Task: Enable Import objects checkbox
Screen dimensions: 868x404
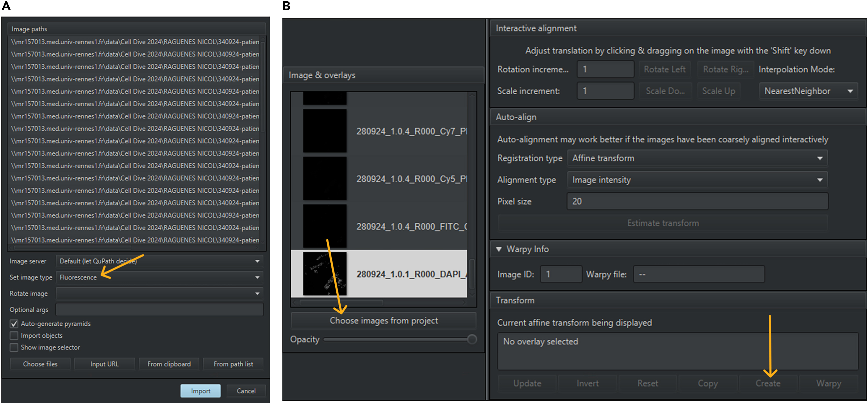Action: click(x=14, y=336)
